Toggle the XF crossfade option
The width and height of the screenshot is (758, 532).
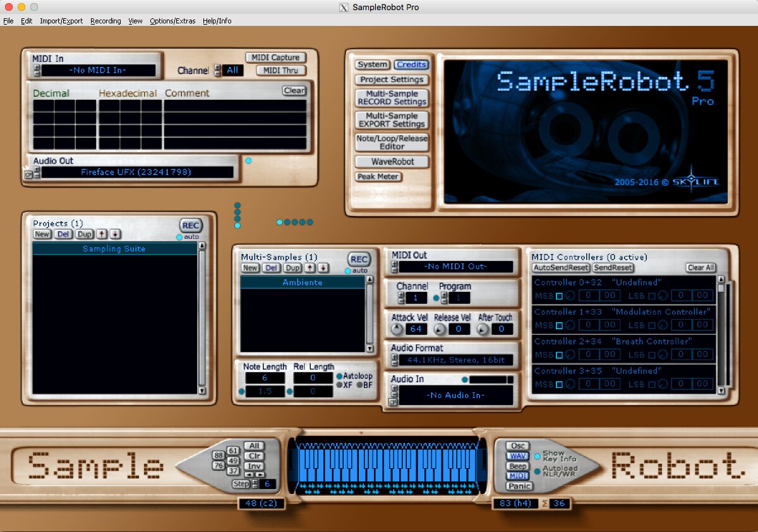(x=339, y=385)
